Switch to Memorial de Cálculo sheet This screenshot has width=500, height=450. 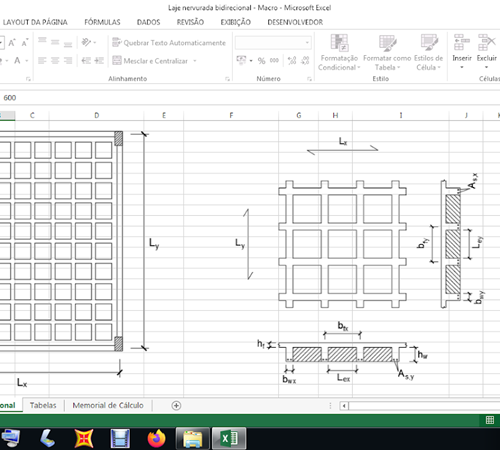point(108,405)
